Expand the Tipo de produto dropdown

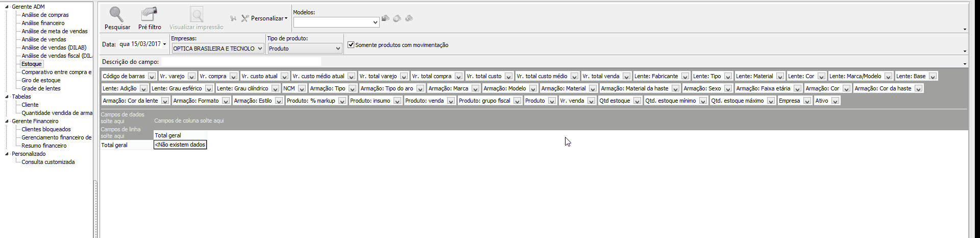(337, 49)
